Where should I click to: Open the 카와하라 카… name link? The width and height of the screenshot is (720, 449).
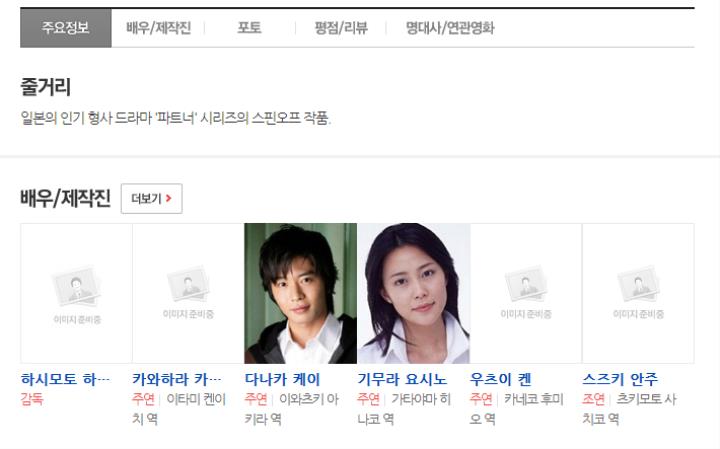coord(177,379)
